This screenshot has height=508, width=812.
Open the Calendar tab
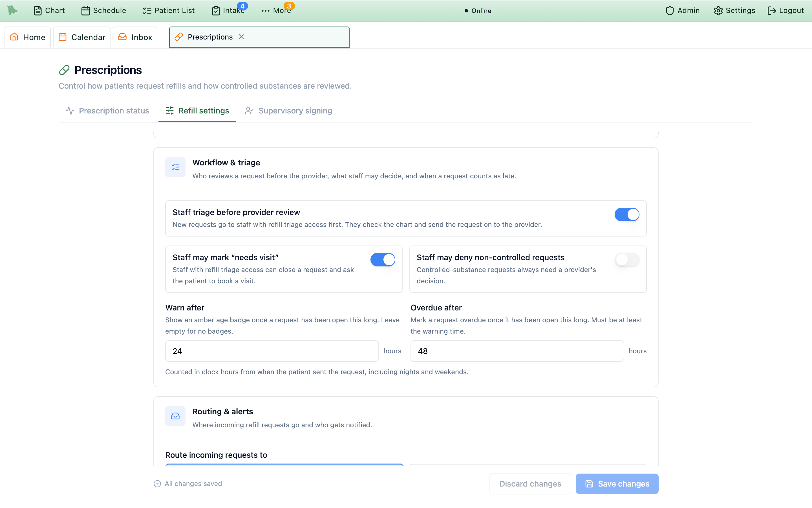click(x=82, y=37)
